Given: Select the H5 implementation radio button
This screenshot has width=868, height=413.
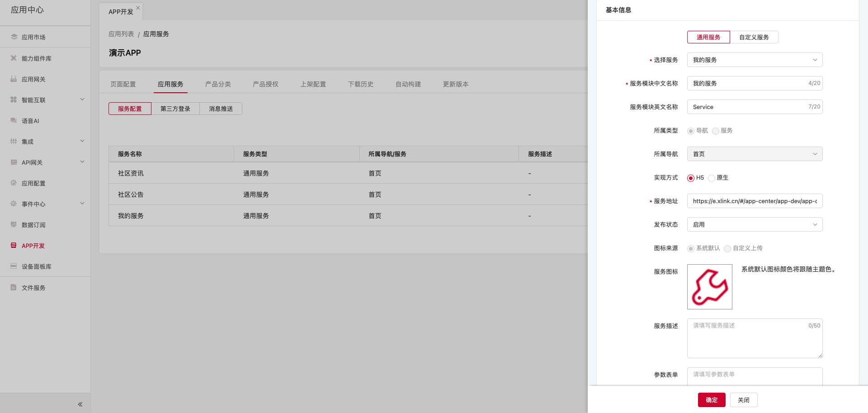Looking at the screenshot, I should [x=691, y=178].
